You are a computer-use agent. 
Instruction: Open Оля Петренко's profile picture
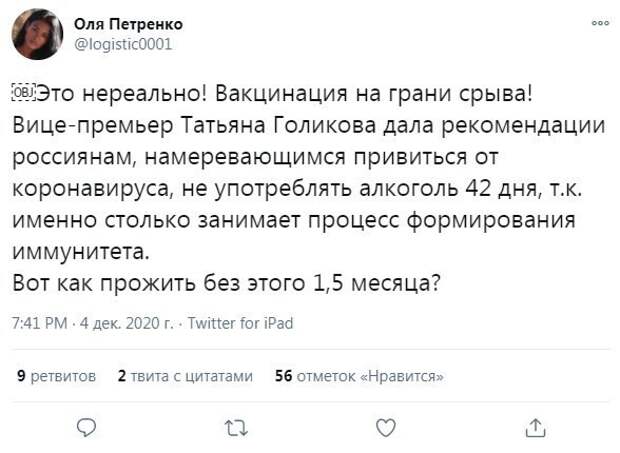click(38, 35)
